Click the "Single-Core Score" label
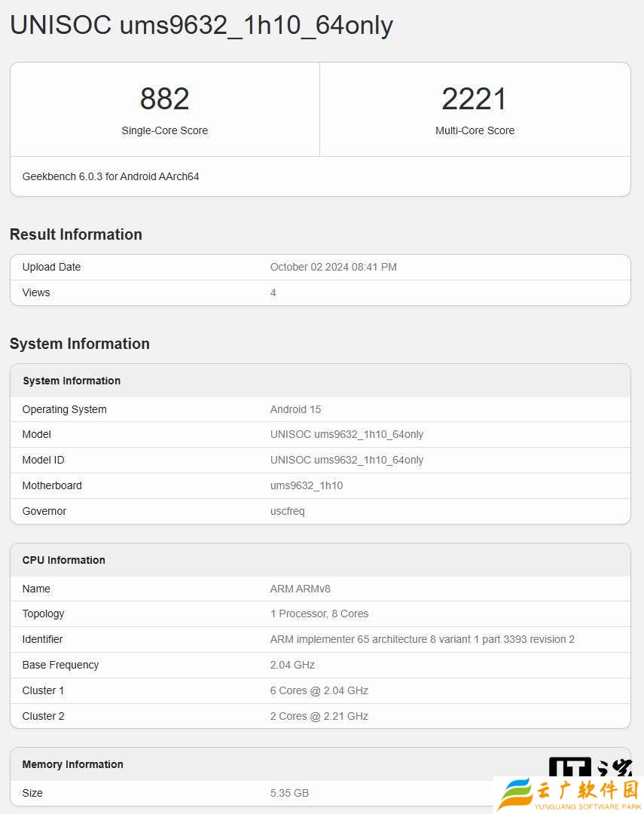The image size is (644, 814). pyautogui.click(x=164, y=130)
